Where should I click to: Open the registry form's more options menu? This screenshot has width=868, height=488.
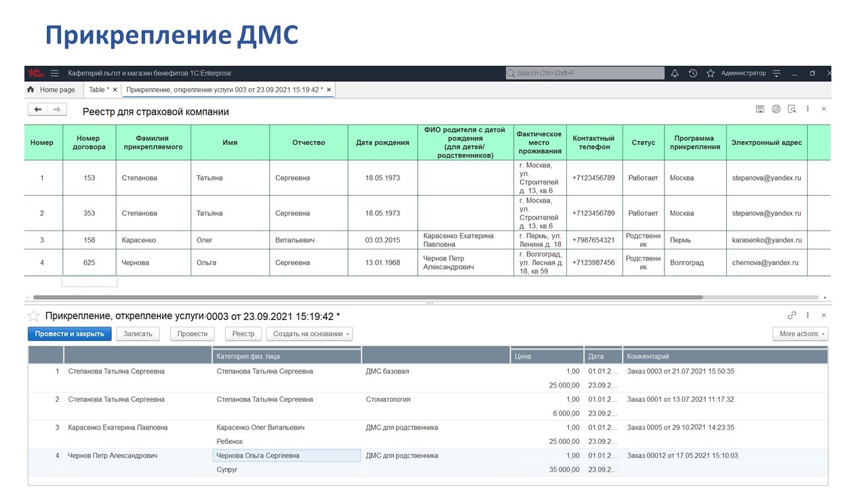point(808,109)
